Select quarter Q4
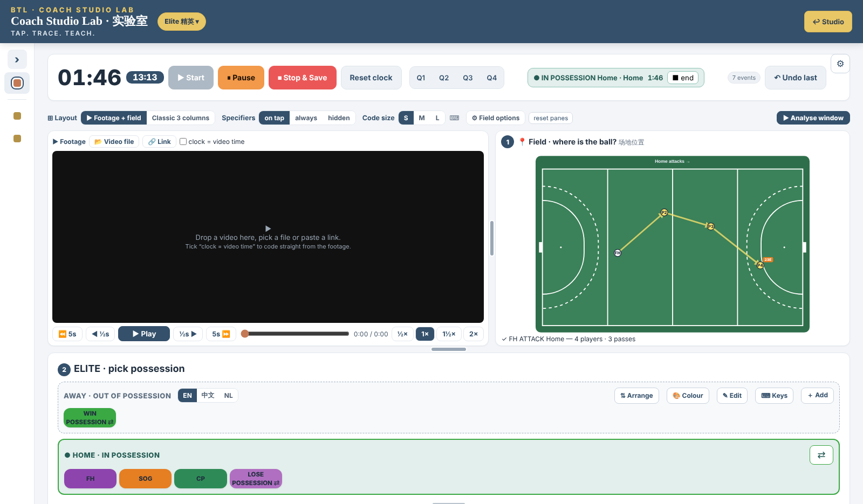Image resolution: width=863 pixels, height=504 pixels. 492,78
